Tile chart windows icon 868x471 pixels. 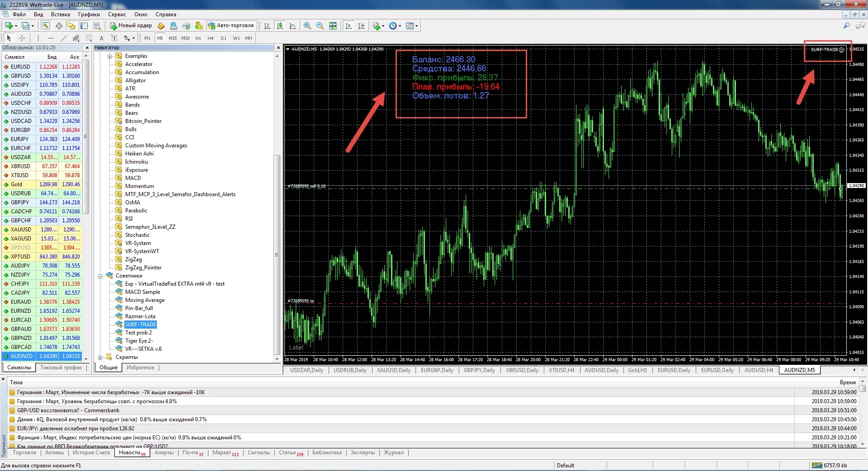point(333,26)
